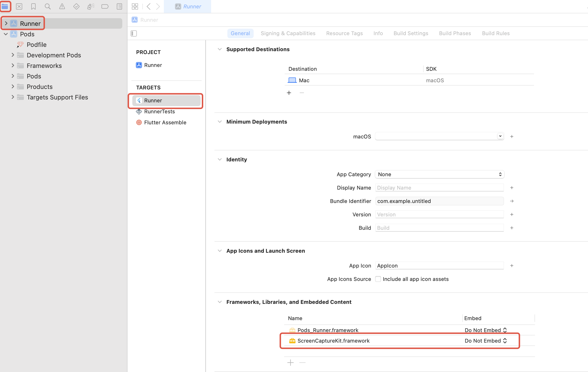Change ScreenCaptureKit.framework embed setting
The height and width of the screenshot is (372, 588).
(486, 340)
